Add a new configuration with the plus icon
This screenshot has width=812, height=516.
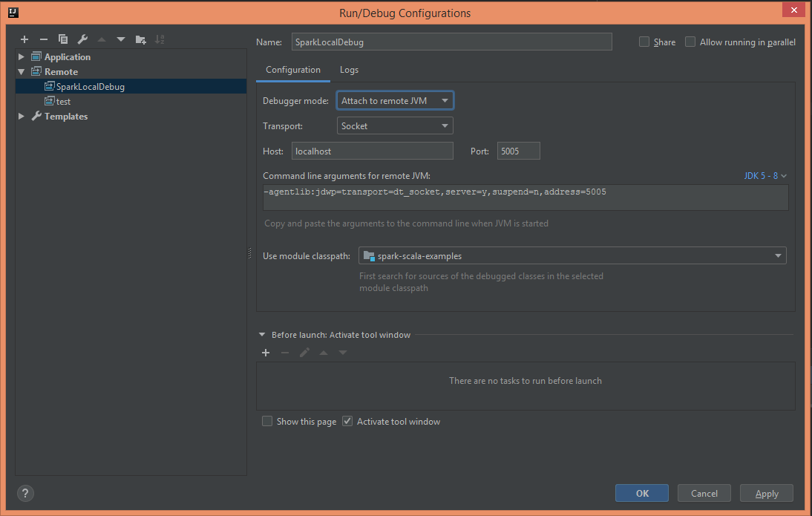(24, 39)
